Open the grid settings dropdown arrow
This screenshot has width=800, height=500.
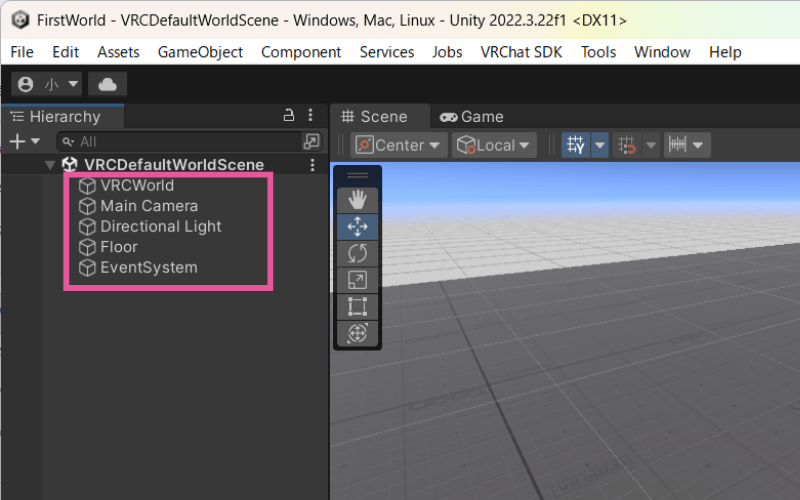coord(600,145)
